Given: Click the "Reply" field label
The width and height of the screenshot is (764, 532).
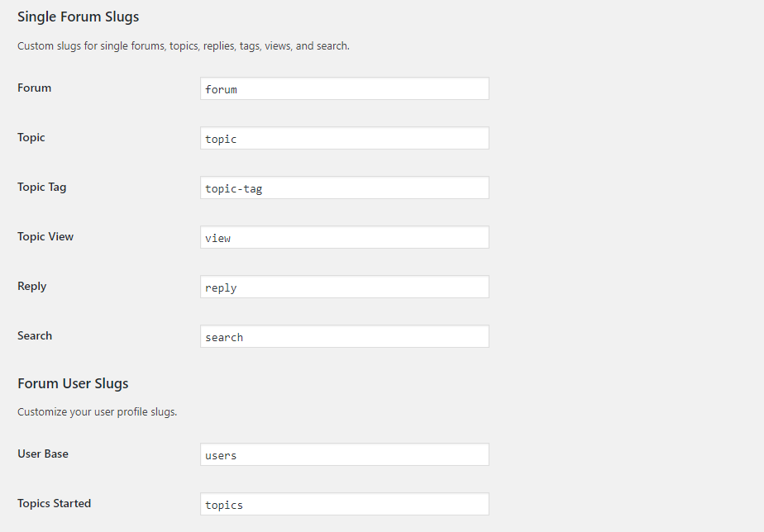Looking at the screenshot, I should pos(31,287).
